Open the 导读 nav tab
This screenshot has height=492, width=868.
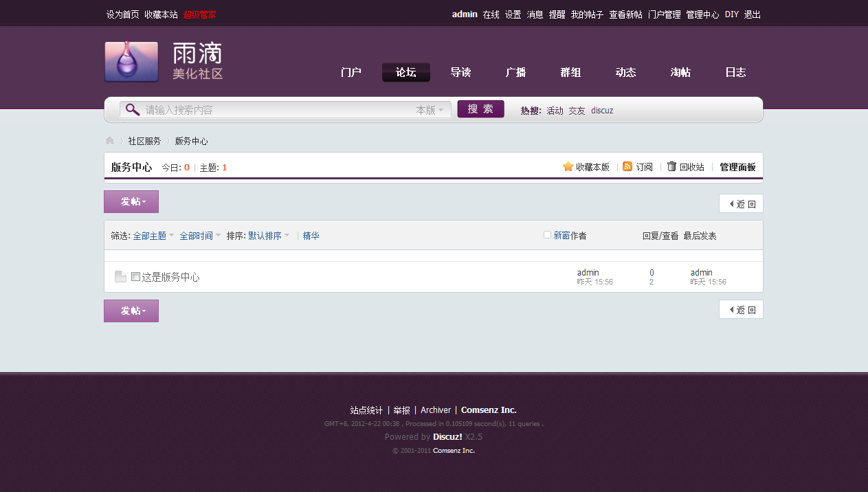point(461,72)
